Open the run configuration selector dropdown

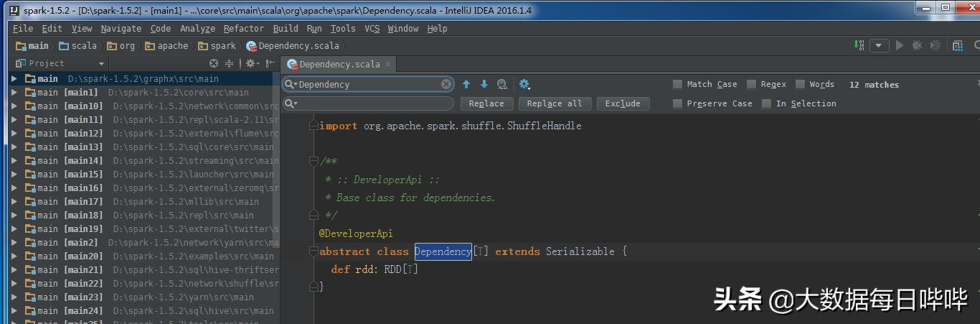click(x=880, y=45)
